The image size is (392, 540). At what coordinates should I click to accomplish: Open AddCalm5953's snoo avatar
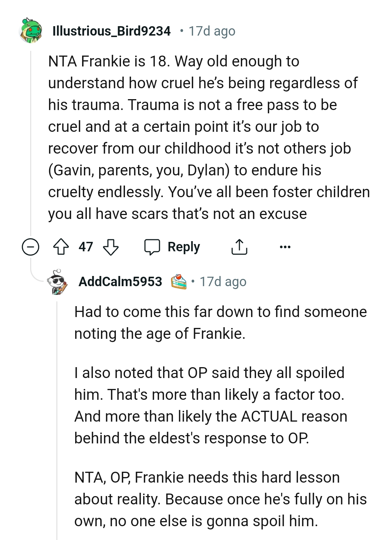57,282
